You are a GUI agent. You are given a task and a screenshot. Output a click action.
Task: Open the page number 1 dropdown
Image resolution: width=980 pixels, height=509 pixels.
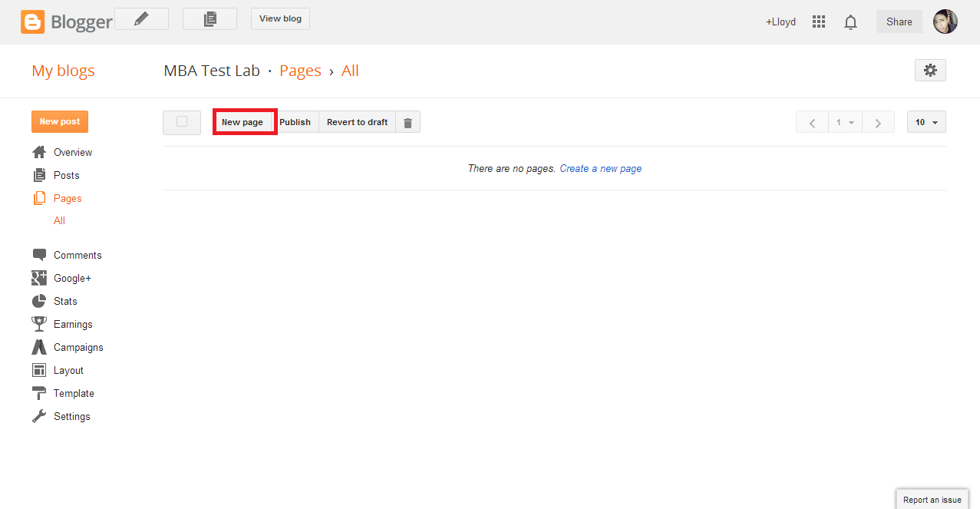(x=845, y=122)
